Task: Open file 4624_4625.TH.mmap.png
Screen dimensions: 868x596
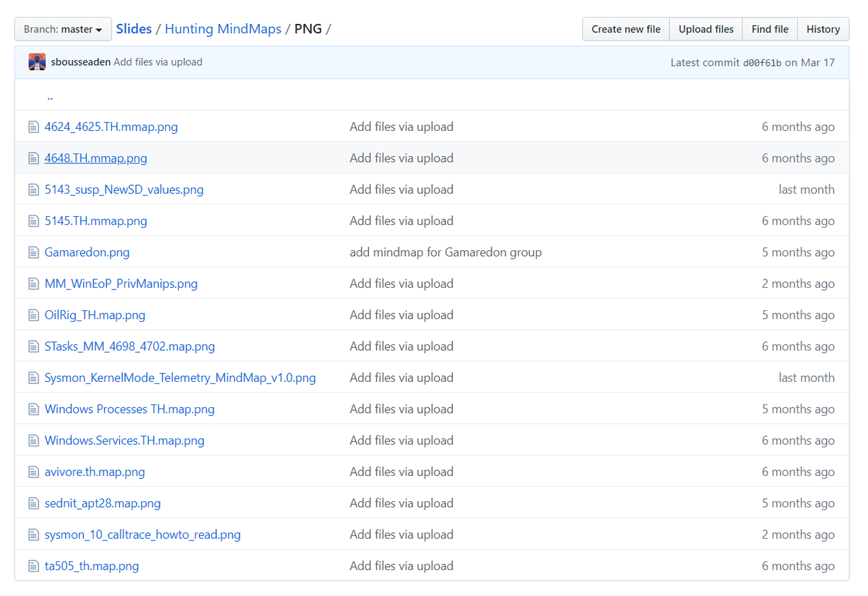Action: click(x=111, y=127)
